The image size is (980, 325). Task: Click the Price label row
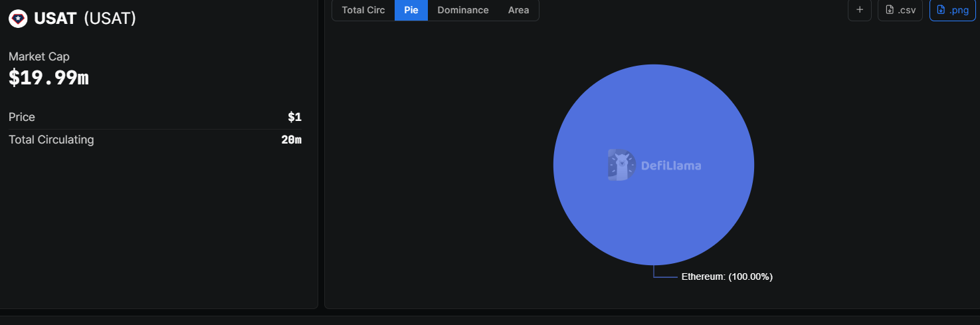click(155, 117)
